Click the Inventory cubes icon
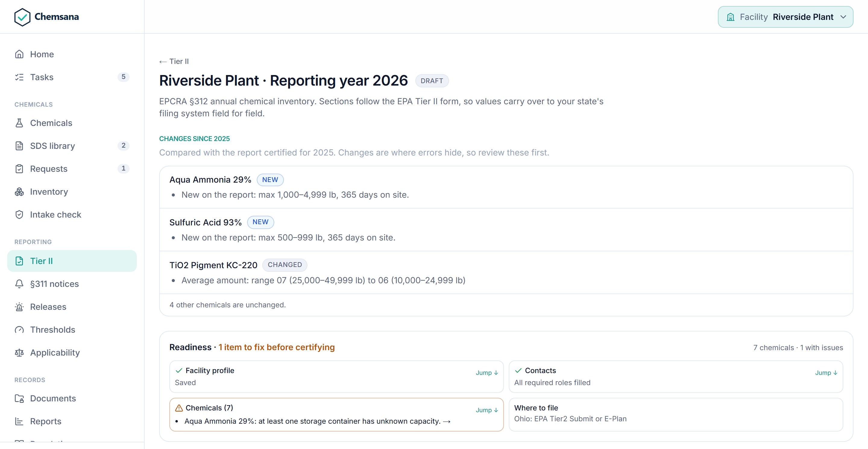 tap(19, 192)
